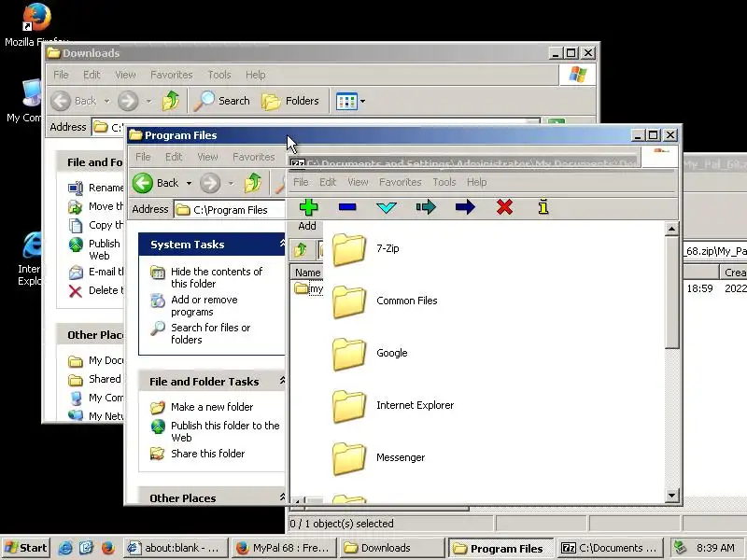Image resolution: width=747 pixels, height=560 pixels.
Task: Open Edit menu in Program Files window
Action: (174, 157)
